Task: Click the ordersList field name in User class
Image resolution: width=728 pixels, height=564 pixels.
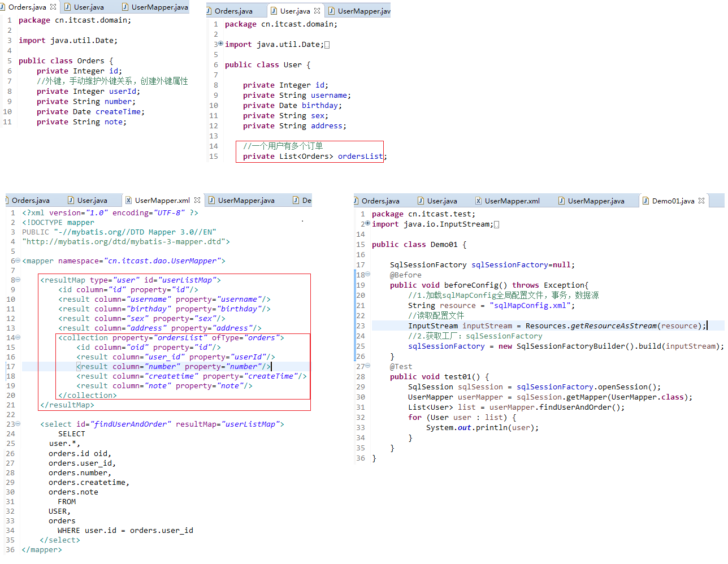Action: 360,157
